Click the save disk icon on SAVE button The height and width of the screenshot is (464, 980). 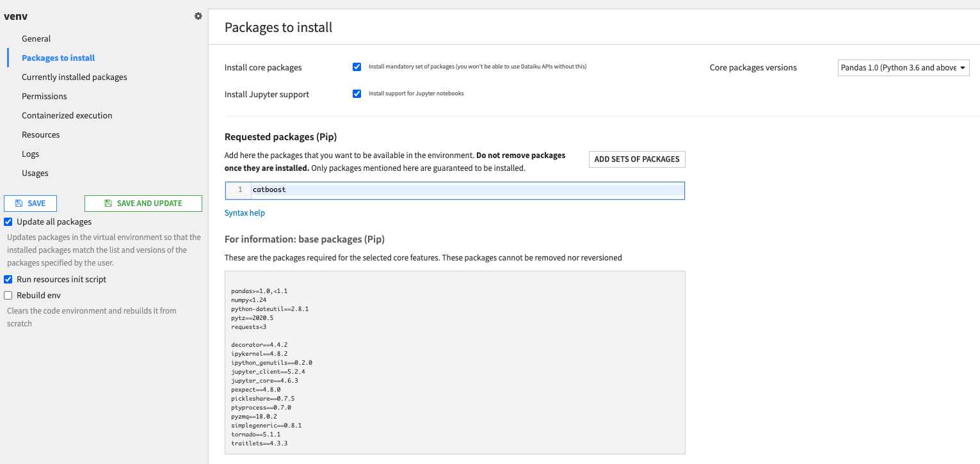click(x=20, y=203)
